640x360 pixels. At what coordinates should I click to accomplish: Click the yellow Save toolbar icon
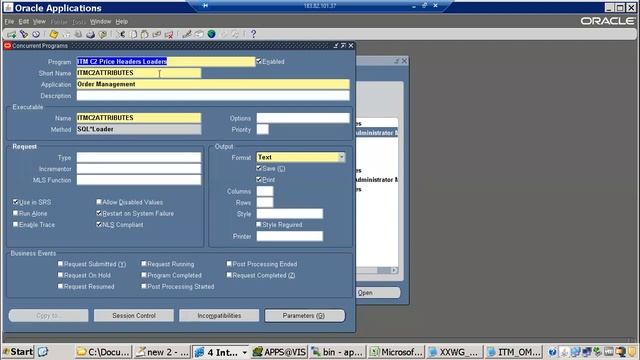(x=53, y=34)
